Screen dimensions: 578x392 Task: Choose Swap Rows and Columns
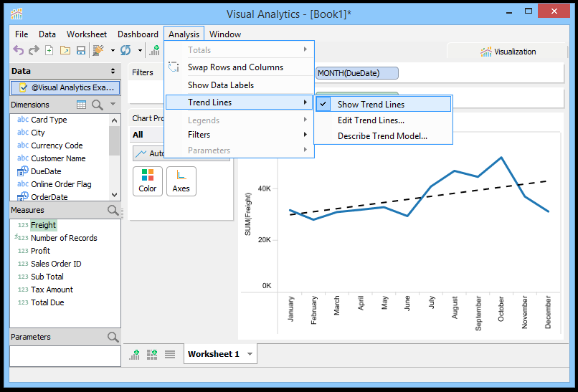click(x=235, y=67)
